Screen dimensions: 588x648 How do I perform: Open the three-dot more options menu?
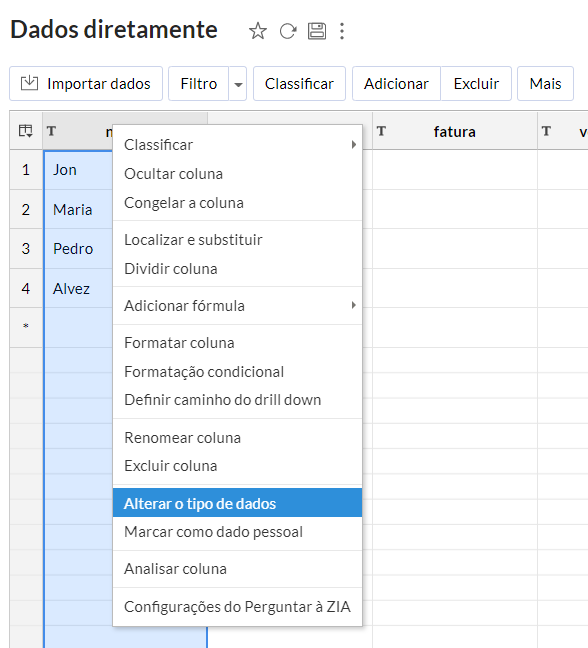pos(342,31)
